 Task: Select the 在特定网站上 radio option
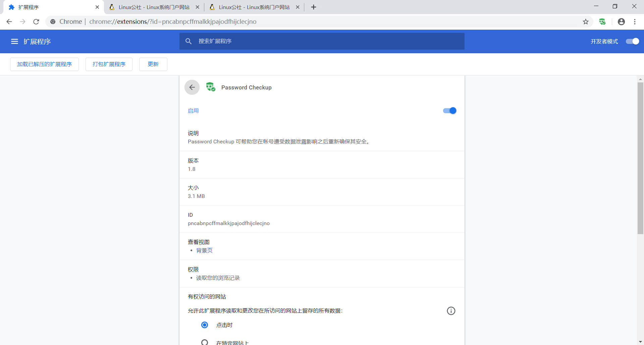pyautogui.click(x=205, y=342)
